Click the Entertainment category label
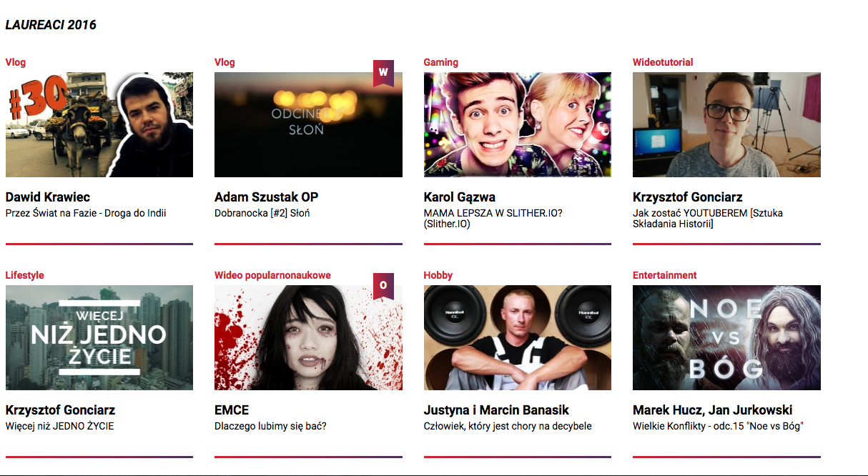The image size is (868, 476). point(665,275)
